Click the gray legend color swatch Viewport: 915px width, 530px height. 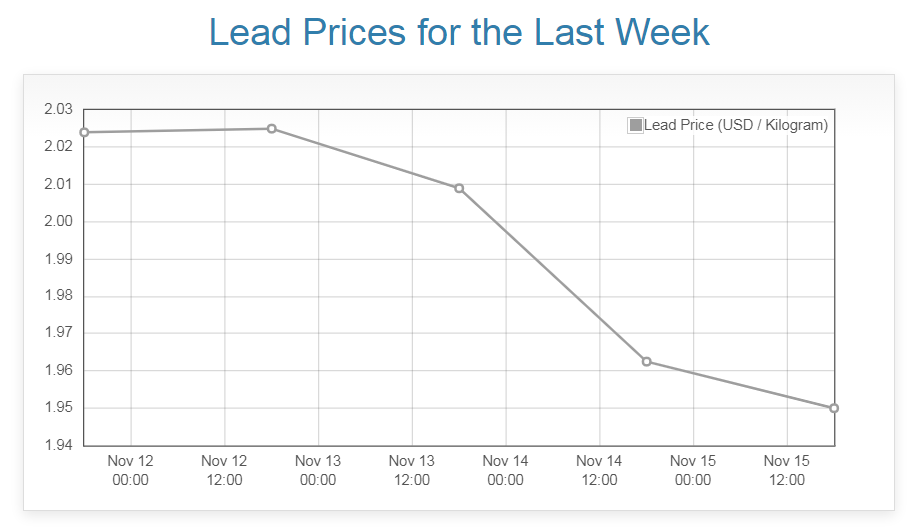point(635,125)
